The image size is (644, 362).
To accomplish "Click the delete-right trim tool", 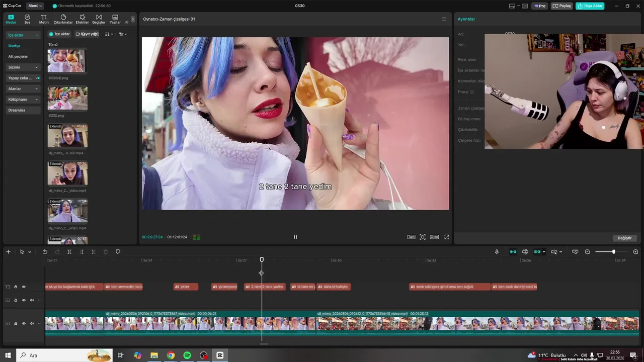I will click(x=93, y=252).
